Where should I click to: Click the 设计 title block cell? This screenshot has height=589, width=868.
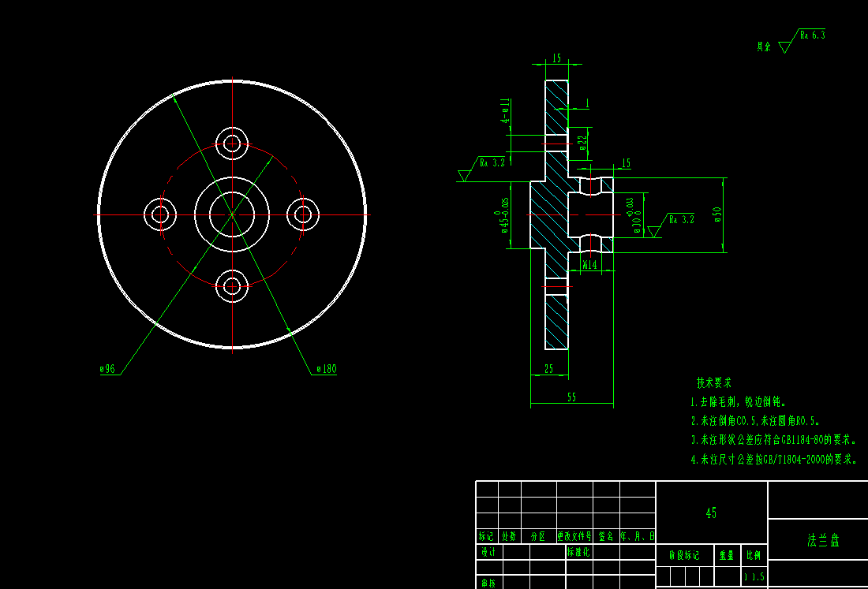point(488,552)
